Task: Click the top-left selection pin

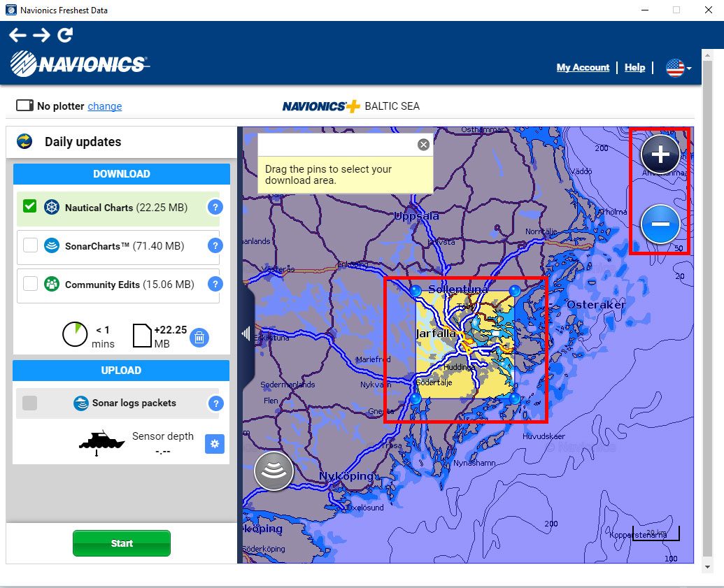Action: pos(416,290)
